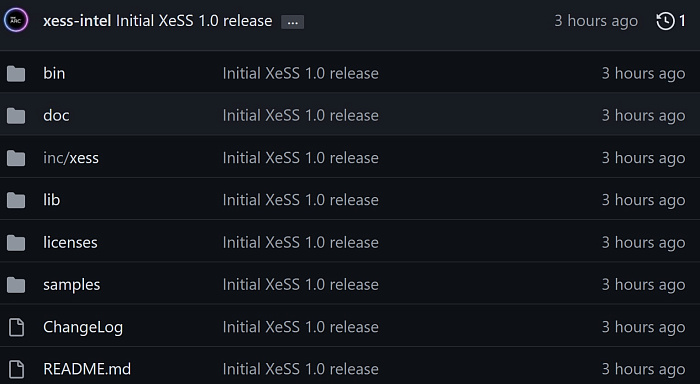Click the ChangeLog file icon
The image size is (700, 384).
tap(17, 327)
